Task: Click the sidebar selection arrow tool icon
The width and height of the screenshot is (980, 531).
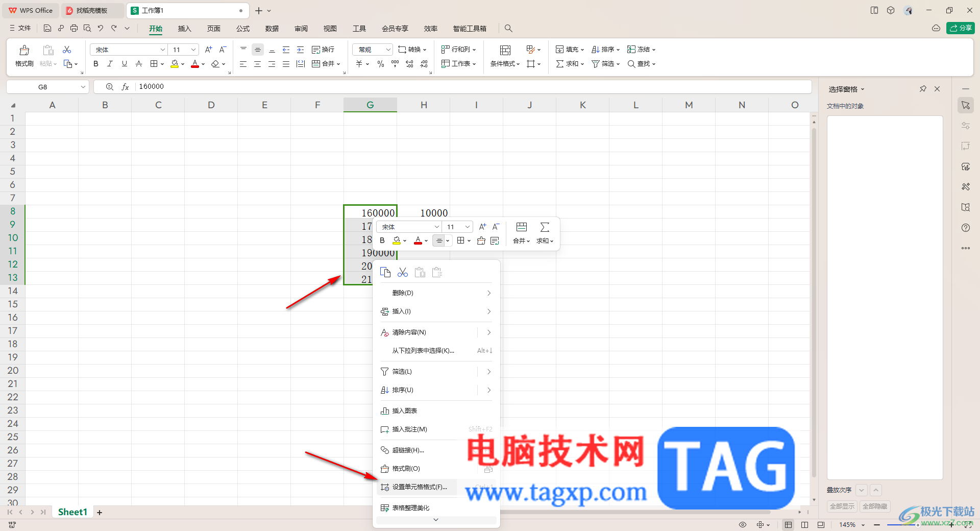Action: (x=966, y=105)
